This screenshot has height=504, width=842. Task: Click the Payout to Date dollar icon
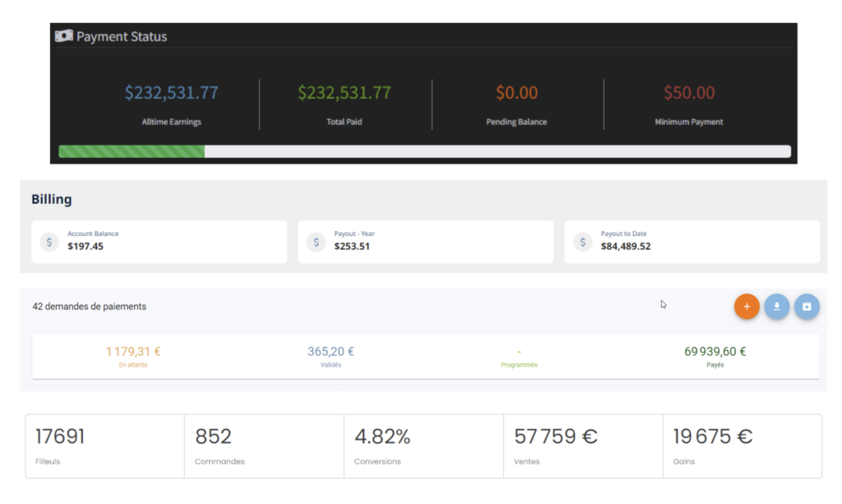pyautogui.click(x=583, y=242)
